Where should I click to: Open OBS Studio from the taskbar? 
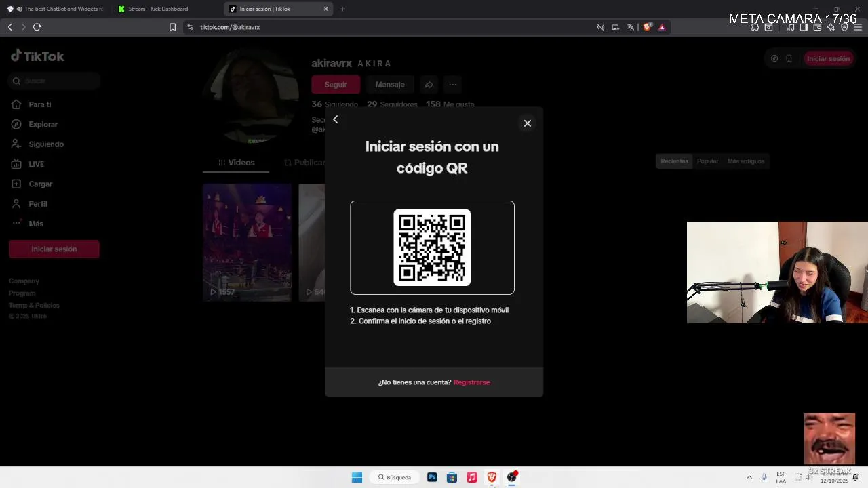tap(512, 477)
